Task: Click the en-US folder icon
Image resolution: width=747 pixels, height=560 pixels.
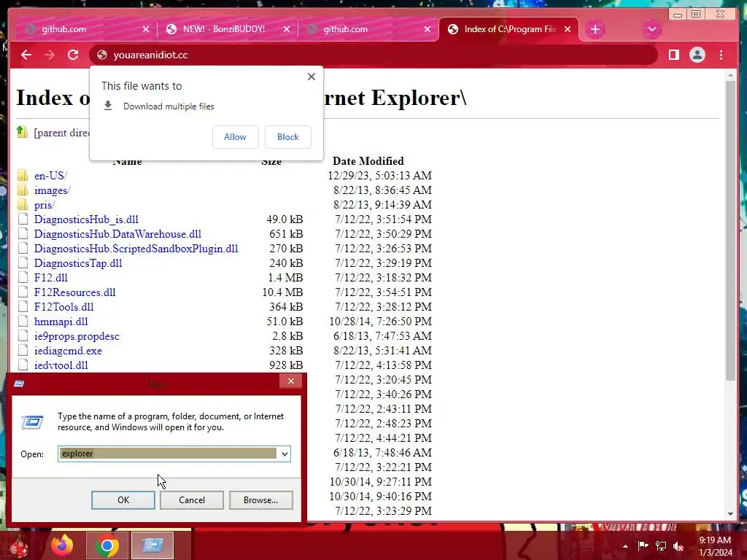Action: (23, 175)
